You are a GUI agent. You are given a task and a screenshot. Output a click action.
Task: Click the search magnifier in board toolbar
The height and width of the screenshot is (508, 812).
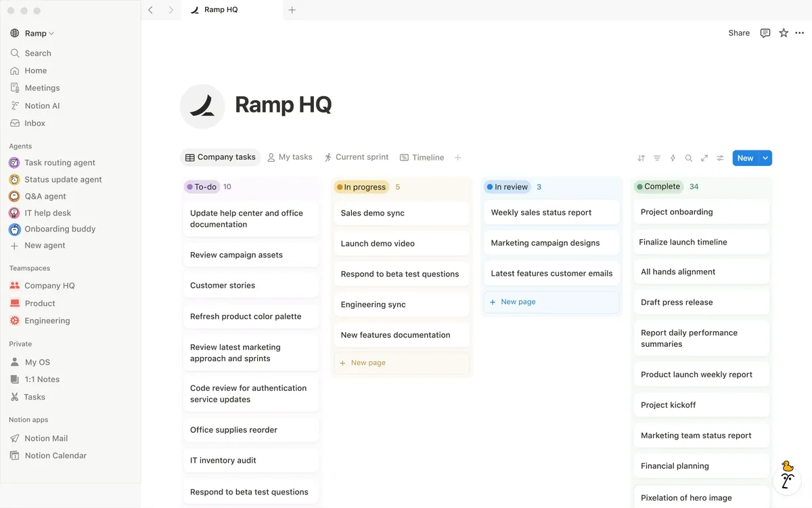coord(688,158)
